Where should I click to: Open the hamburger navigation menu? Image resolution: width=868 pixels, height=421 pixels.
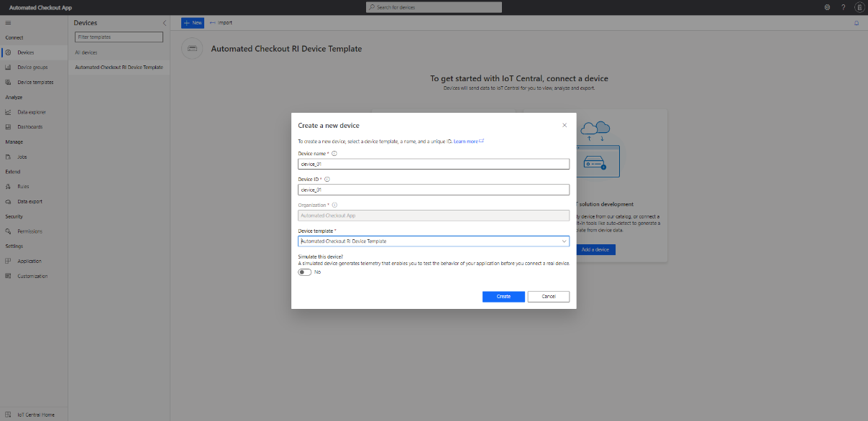[x=8, y=23]
